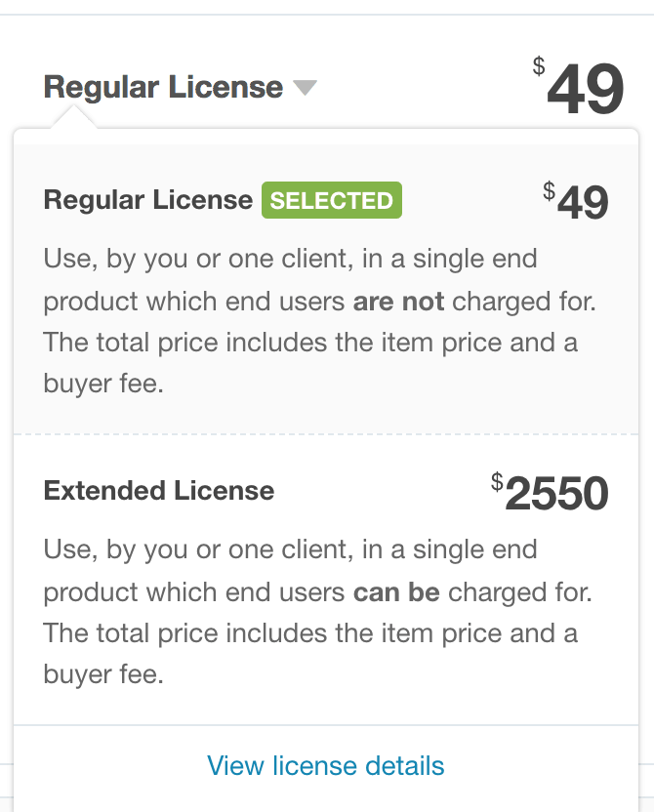Screen dimensions: 654x812
Task: Click the dollar sign beside the 2550 price
Action: tap(497, 480)
